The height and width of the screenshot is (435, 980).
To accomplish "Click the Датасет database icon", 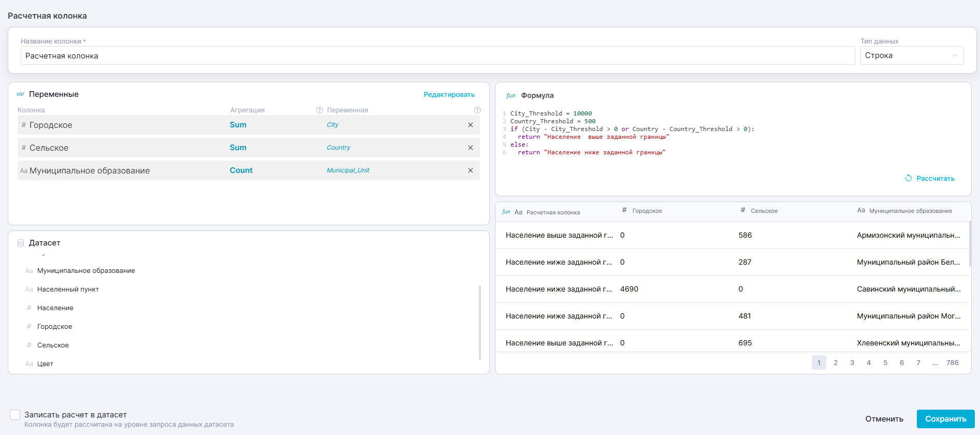I will (x=21, y=243).
